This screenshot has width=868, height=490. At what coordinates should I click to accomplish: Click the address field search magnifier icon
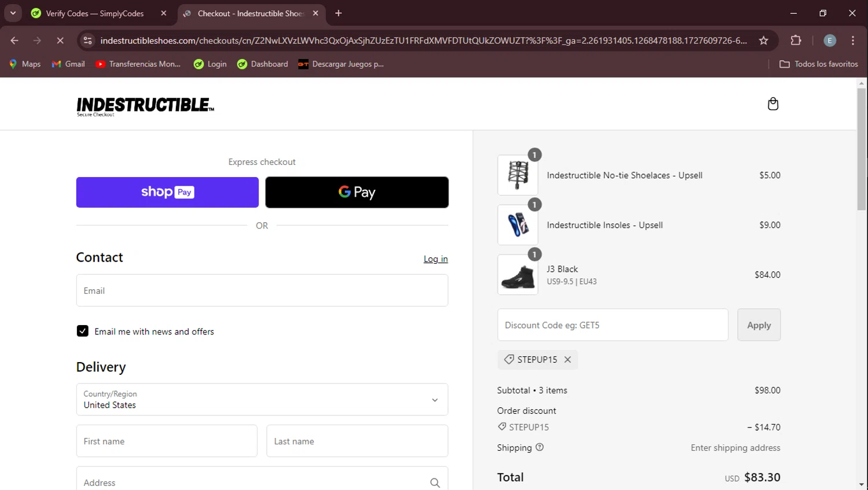coord(435,482)
